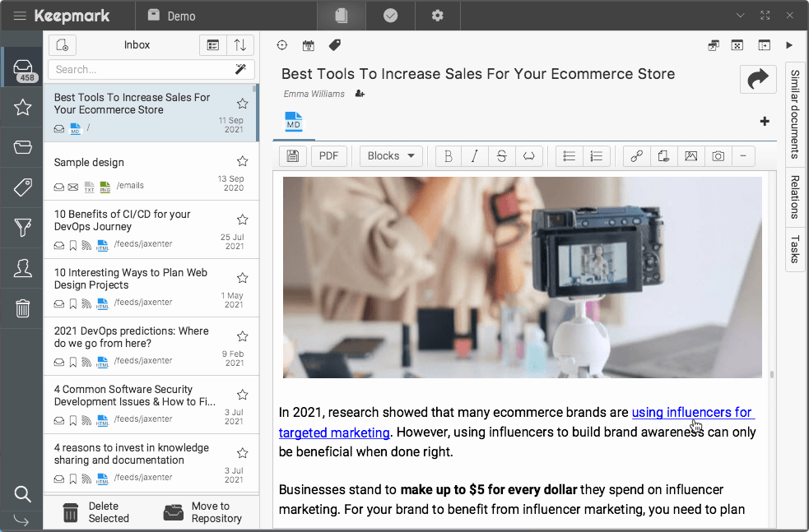Viewport: 809px width, 532px height.
Task: Click the camera screenshot toolbar icon
Action: [718, 156]
